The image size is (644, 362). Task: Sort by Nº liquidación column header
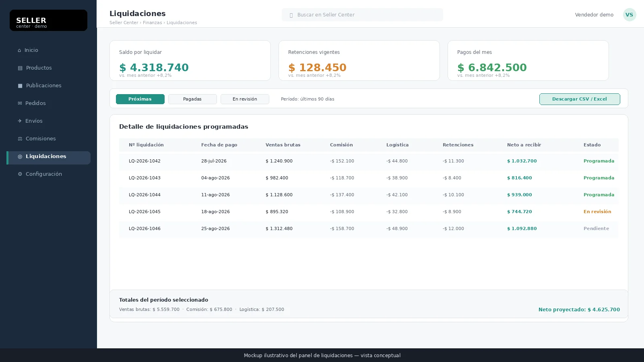[146, 145]
